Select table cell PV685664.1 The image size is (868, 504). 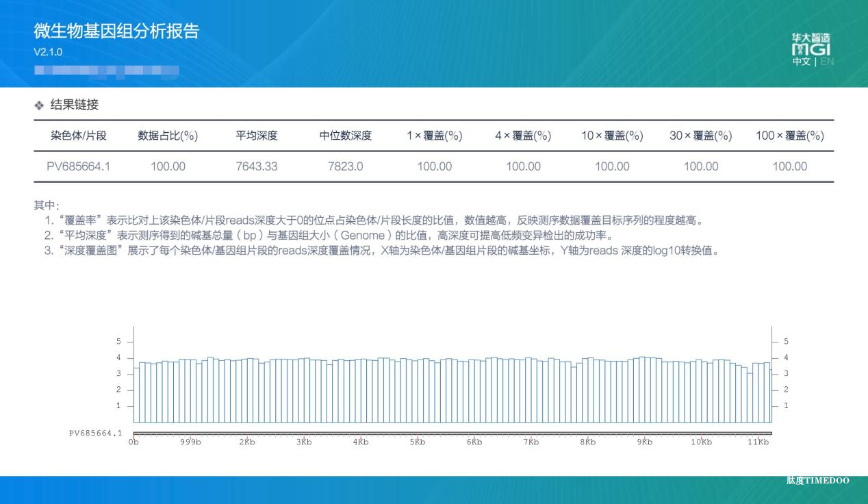79,166
